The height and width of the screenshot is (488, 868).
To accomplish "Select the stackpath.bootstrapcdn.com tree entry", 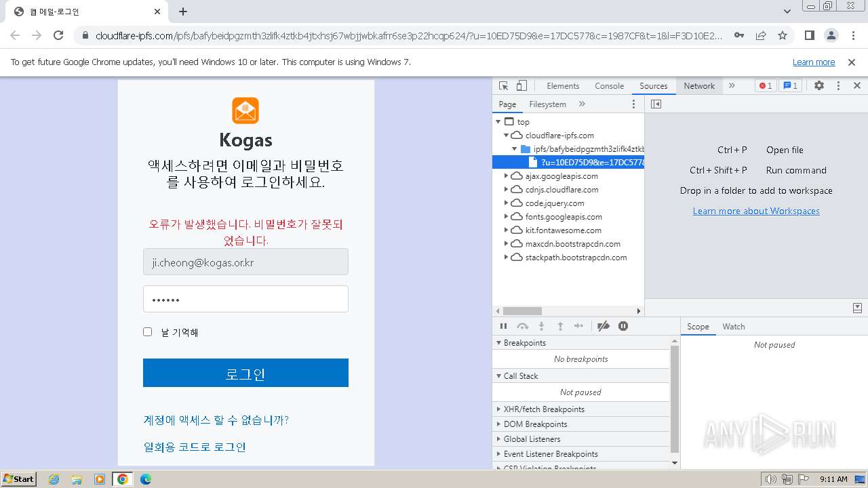I will click(x=576, y=258).
